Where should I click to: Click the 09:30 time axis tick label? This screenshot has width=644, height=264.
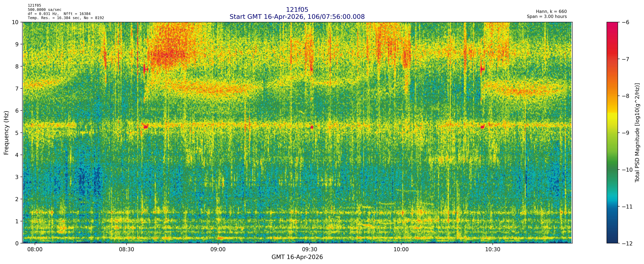309,250
